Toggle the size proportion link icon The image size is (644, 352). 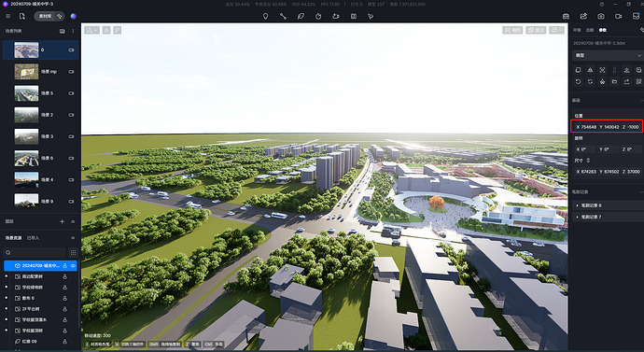tap(588, 161)
